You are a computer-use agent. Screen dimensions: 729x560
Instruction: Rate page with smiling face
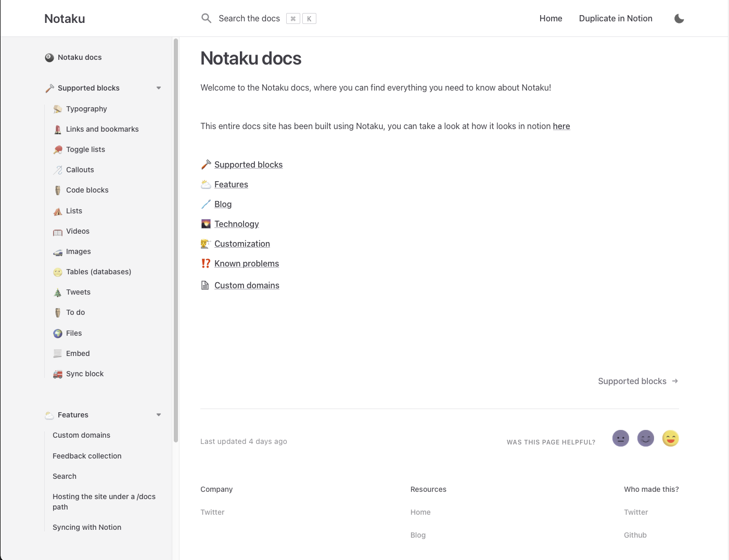(646, 438)
